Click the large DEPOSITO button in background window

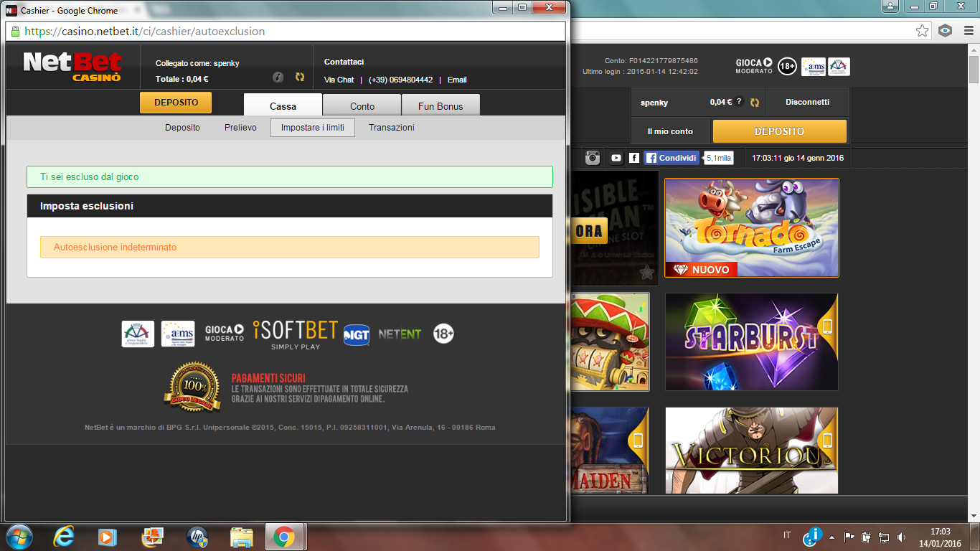coord(780,131)
